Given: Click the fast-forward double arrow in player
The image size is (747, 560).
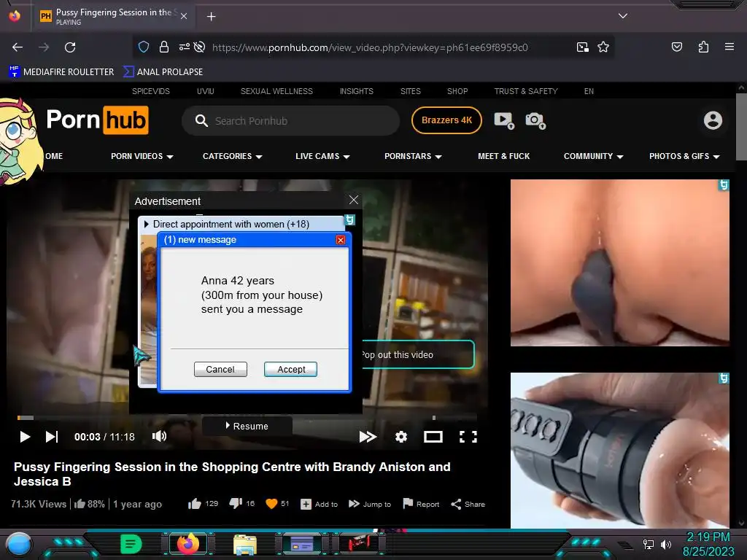Looking at the screenshot, I should [368, 437].
